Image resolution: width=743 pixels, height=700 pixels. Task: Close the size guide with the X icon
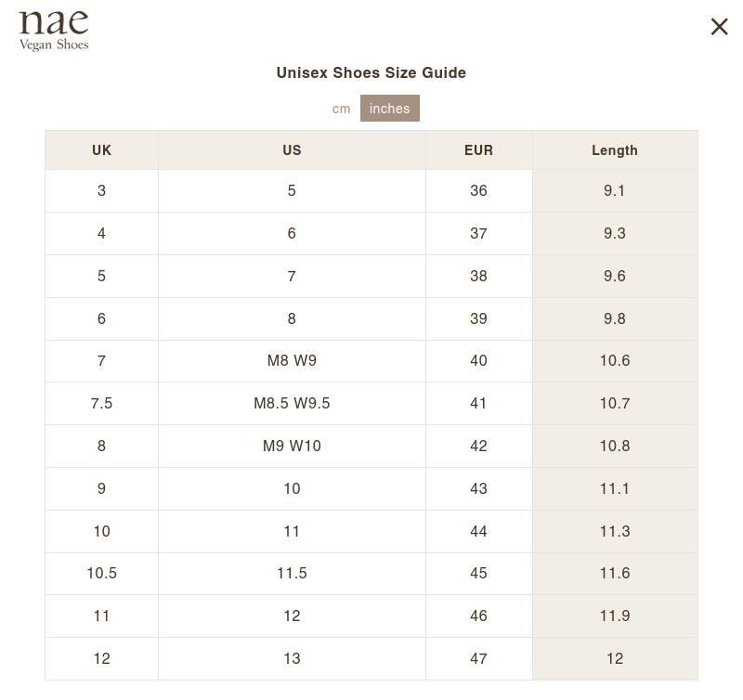coord(719,27)
